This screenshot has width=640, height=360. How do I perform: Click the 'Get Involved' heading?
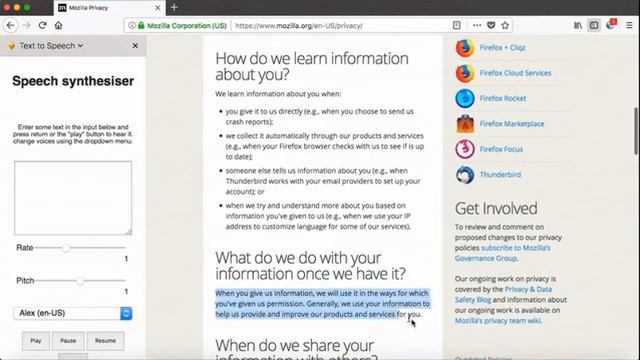pyautogui.click(x=496, y=209)
